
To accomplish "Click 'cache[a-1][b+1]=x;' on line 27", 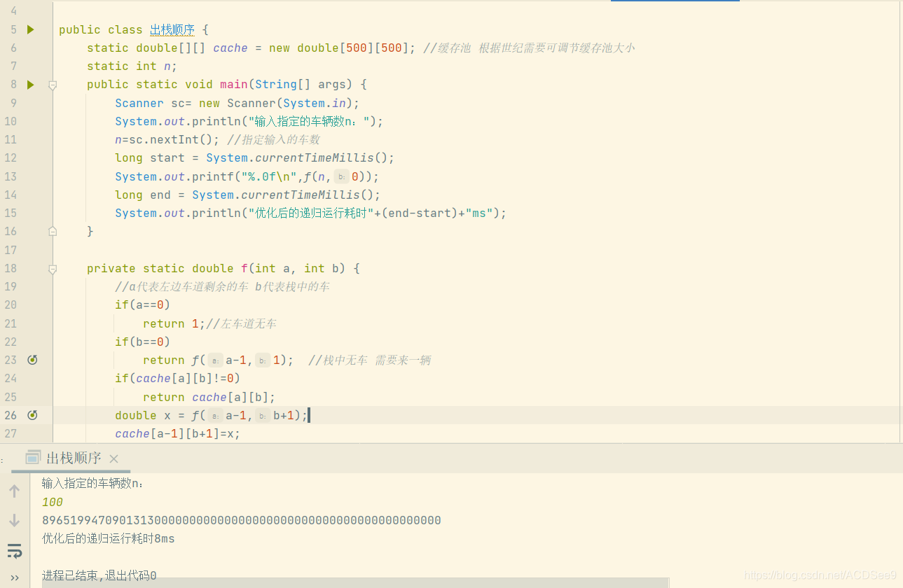I will coord(178,433).
